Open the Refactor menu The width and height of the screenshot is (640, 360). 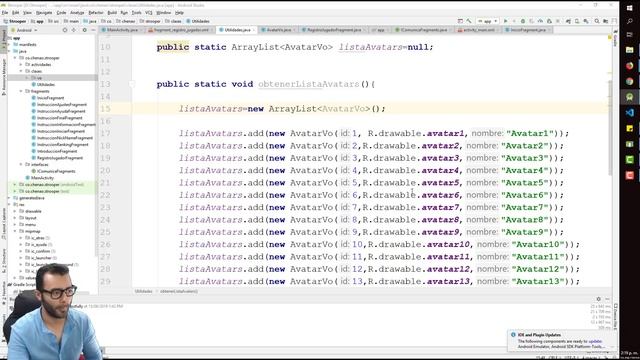coord(96,13)
